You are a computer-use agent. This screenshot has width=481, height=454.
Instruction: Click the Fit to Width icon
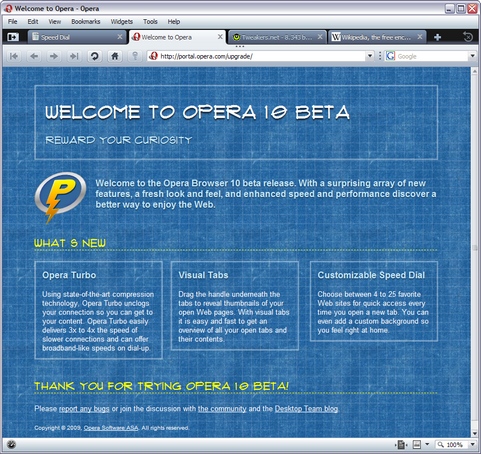click(x=401, y=445)
